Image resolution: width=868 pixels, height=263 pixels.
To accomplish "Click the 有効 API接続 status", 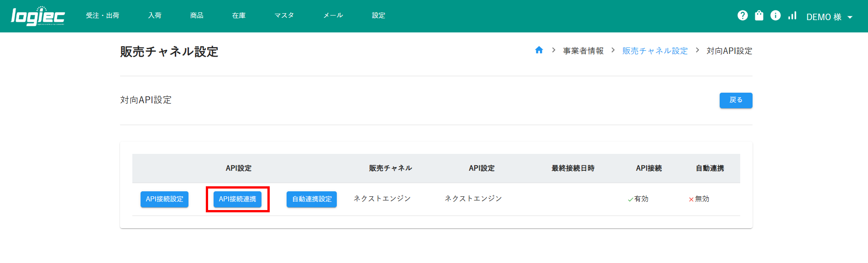I will point(638,199).
